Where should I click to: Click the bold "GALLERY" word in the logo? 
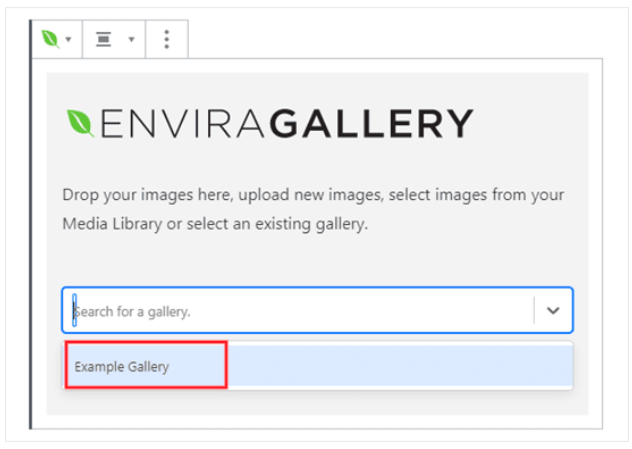pyautogui.click(x=371, y=123)
